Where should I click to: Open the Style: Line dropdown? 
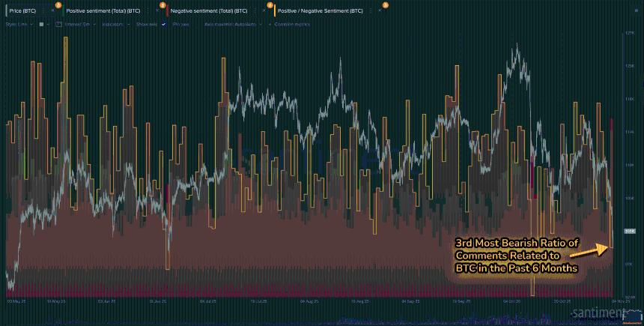coord(19,25)
